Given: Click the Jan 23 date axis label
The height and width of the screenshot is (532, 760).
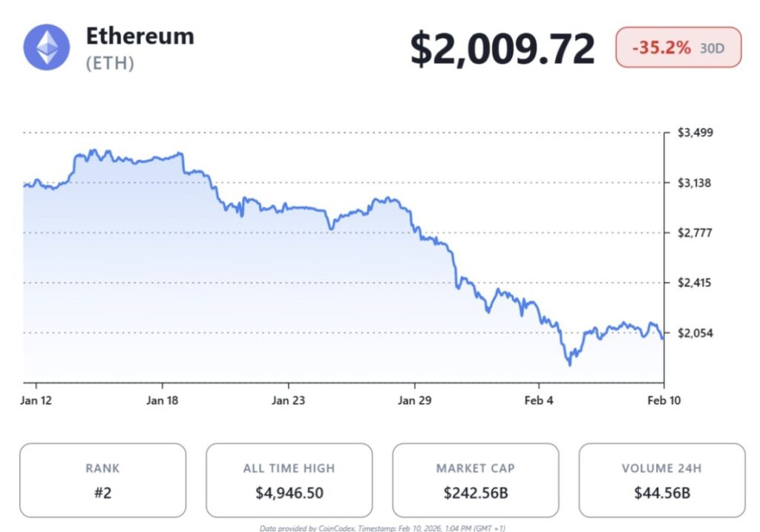Looking at the screenshot, I should point(288,400).
